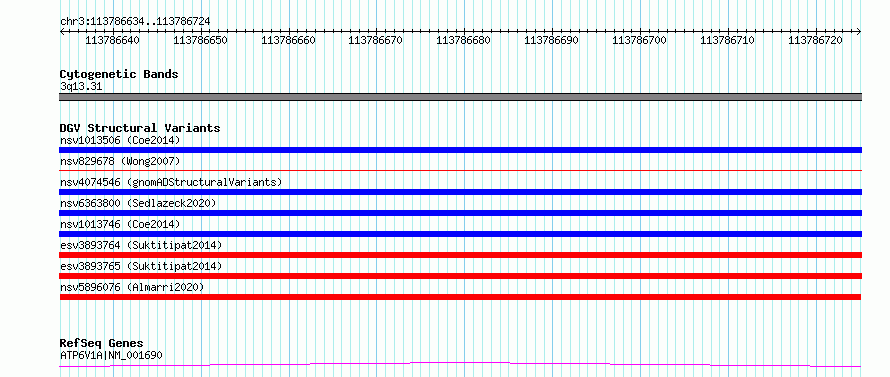Open variant esv3893764 (Suktitipat2014) label
This screenshot has width=890, height=377.
coord(141,245)
